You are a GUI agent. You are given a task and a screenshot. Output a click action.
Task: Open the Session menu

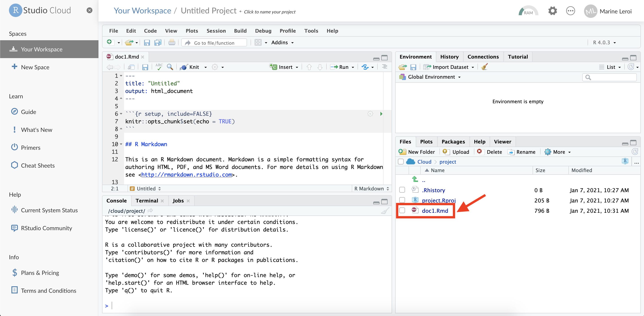tap(216, 31)
